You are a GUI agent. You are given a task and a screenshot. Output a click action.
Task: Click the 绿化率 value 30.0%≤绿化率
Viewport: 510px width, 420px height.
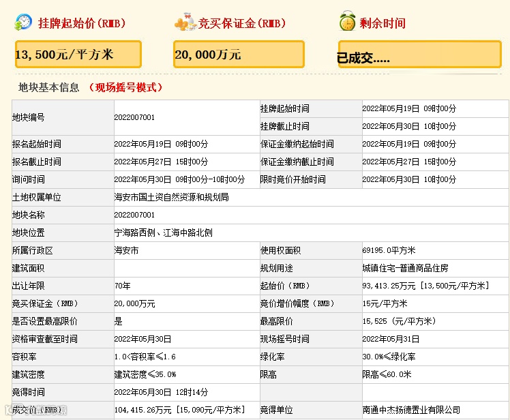coord(389,357)
